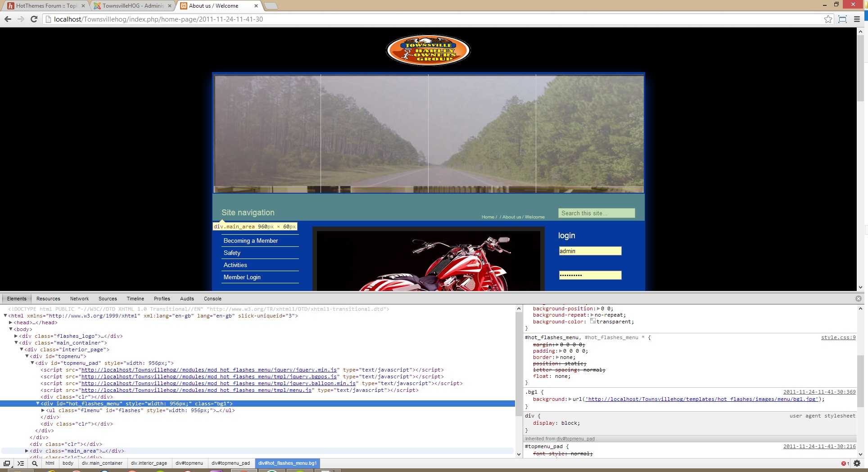Open the Activities menu item
The height and width of the screenshot is (472, 868).
(235, 265)
